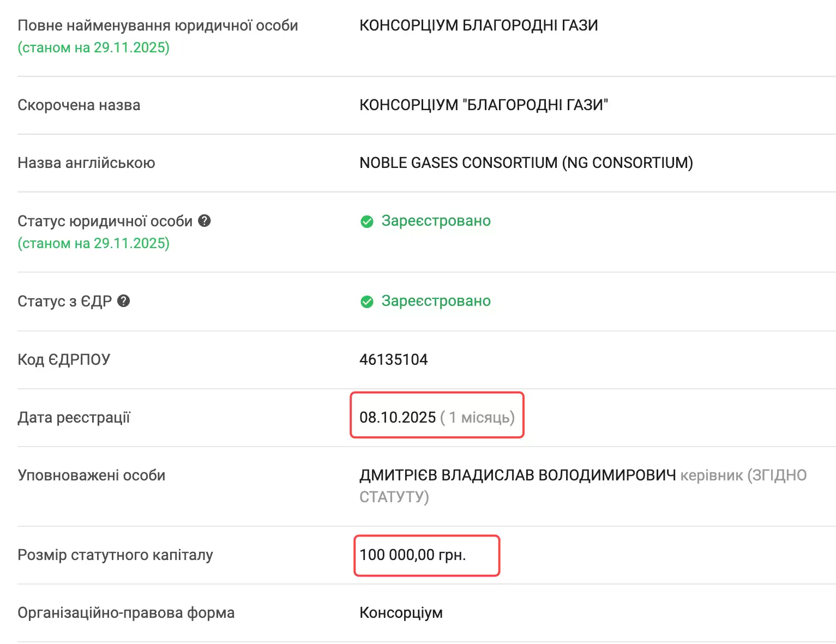Viewport: 836px width, 644px height.
Task: Click help icon beside Статус юридичної особи
Action: click(205, 221)
